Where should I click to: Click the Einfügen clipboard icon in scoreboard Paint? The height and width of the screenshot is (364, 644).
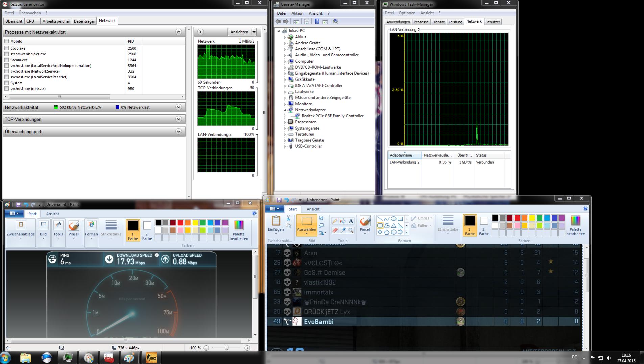(276, 221)
